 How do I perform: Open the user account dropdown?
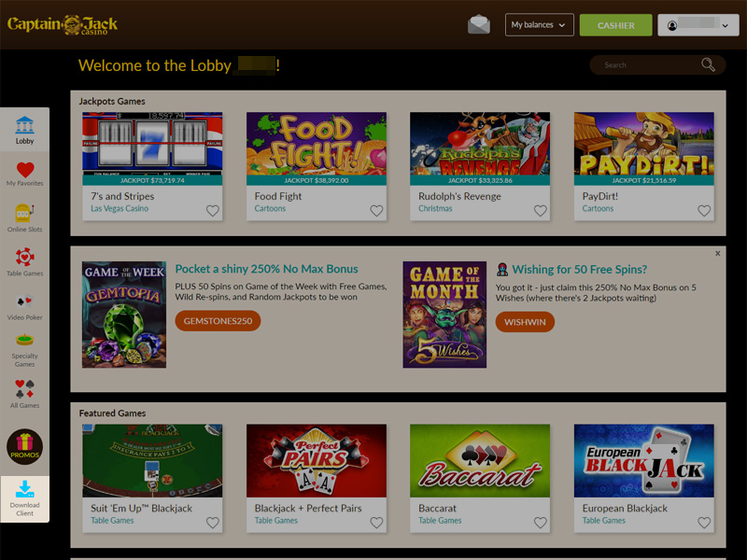pos(698,25)
